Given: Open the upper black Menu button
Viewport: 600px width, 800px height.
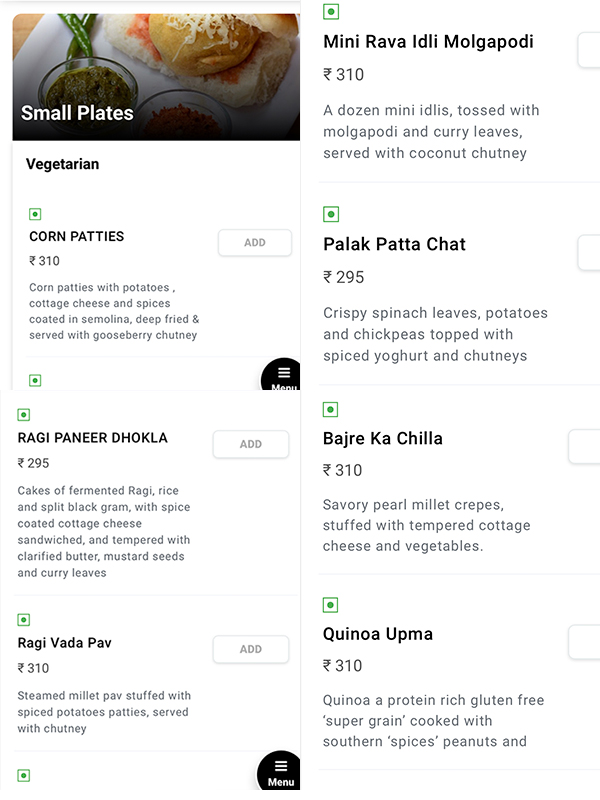Looking at the screenshot, I should [282, 376].
